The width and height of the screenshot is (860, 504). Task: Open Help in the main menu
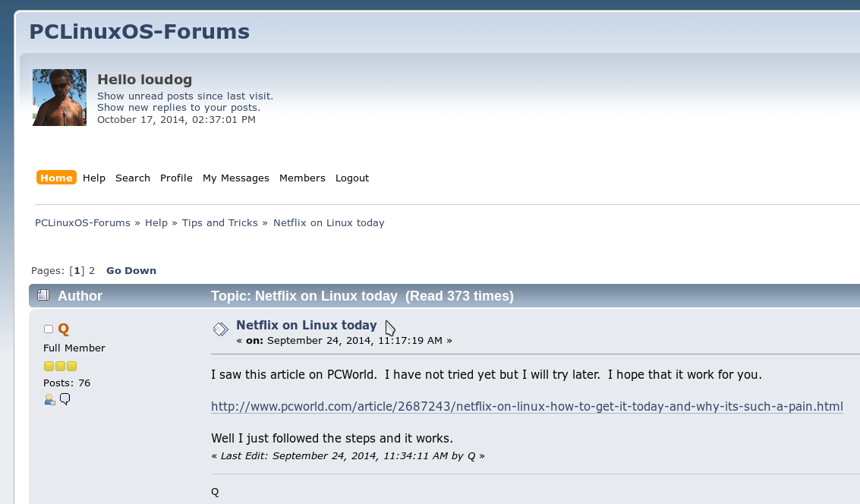point(94,178)
